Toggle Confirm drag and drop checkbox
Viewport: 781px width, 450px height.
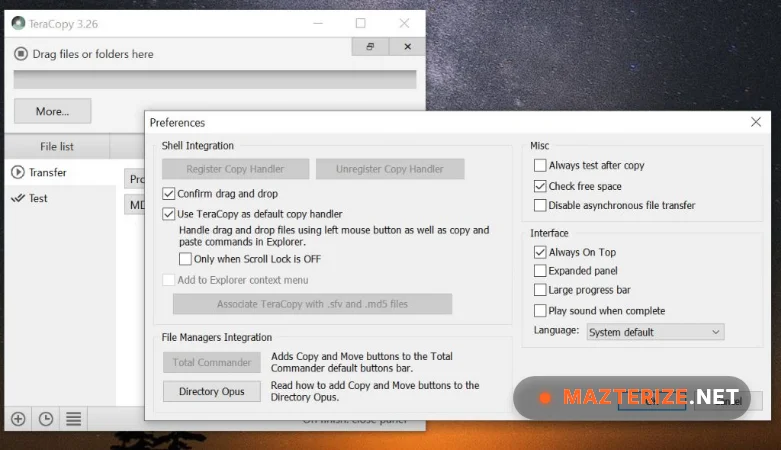tap(168, 193)
